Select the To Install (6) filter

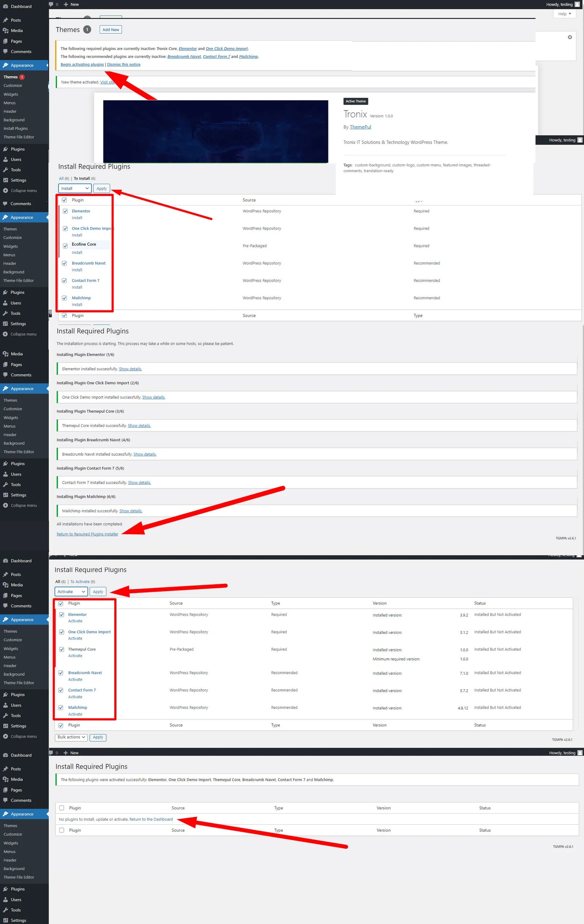coord(84,178)
